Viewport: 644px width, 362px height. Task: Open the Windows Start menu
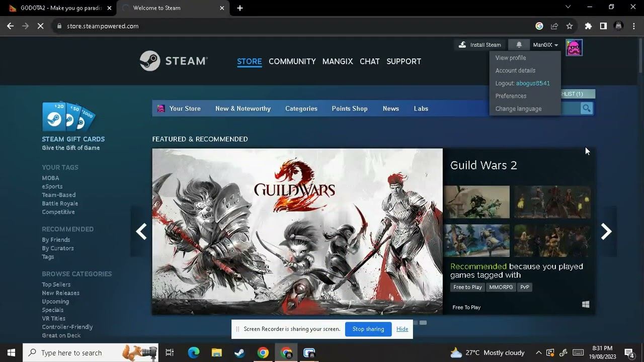[x=11, y=352]
